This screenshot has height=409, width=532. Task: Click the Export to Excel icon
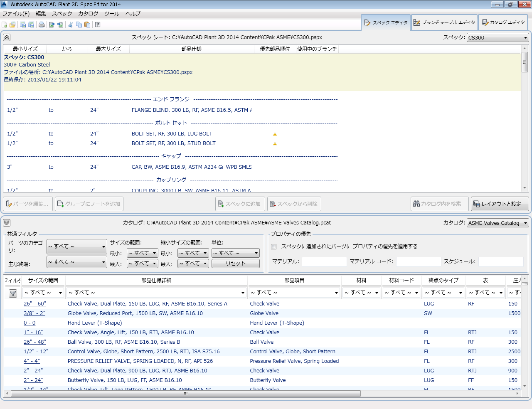coord(52,25)
